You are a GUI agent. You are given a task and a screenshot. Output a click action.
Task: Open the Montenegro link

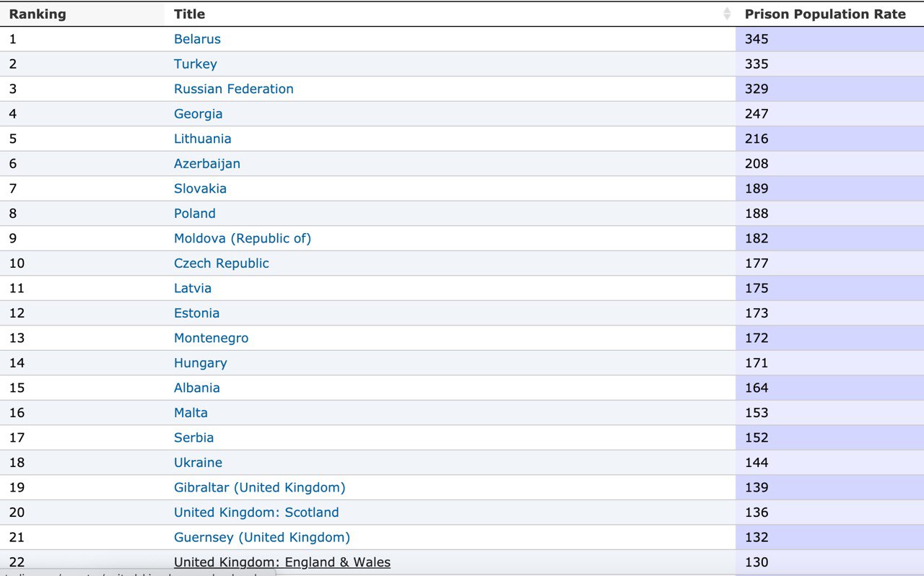tap(211, 338)
